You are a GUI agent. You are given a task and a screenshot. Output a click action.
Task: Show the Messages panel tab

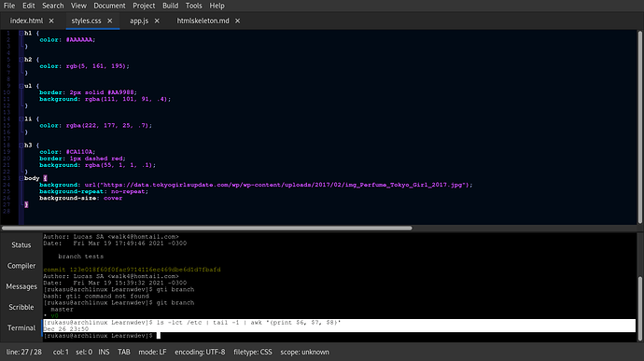tap(21, 286)
